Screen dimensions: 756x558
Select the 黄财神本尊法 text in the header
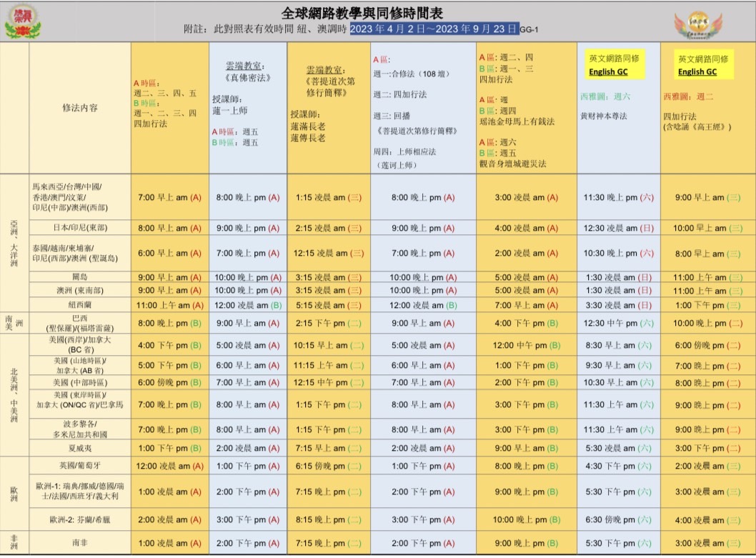coord(605,116)
